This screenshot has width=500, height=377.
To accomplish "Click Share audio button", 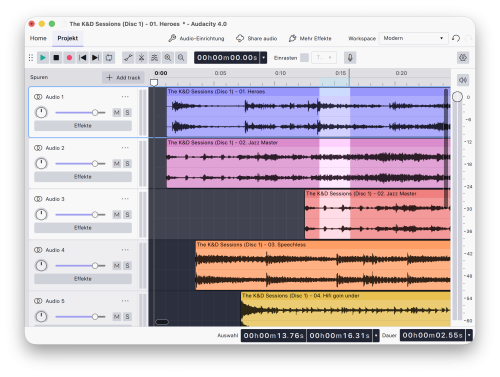I will (257, 38).
